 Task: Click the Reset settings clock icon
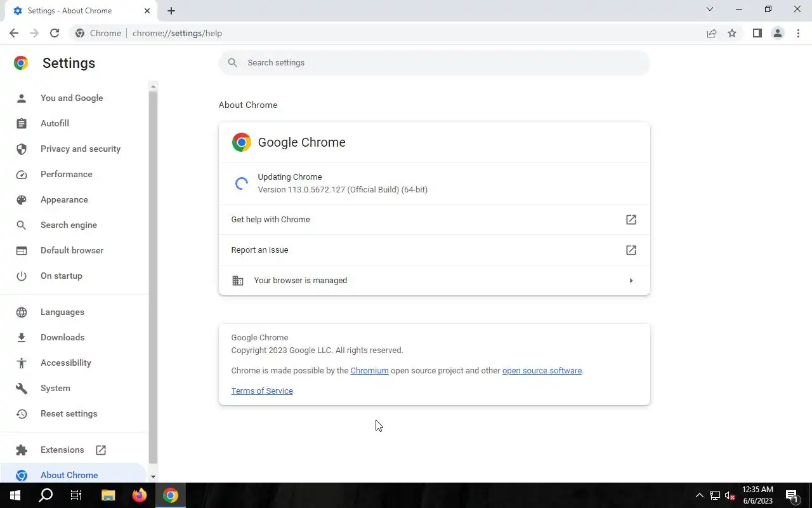coord(22,413)
